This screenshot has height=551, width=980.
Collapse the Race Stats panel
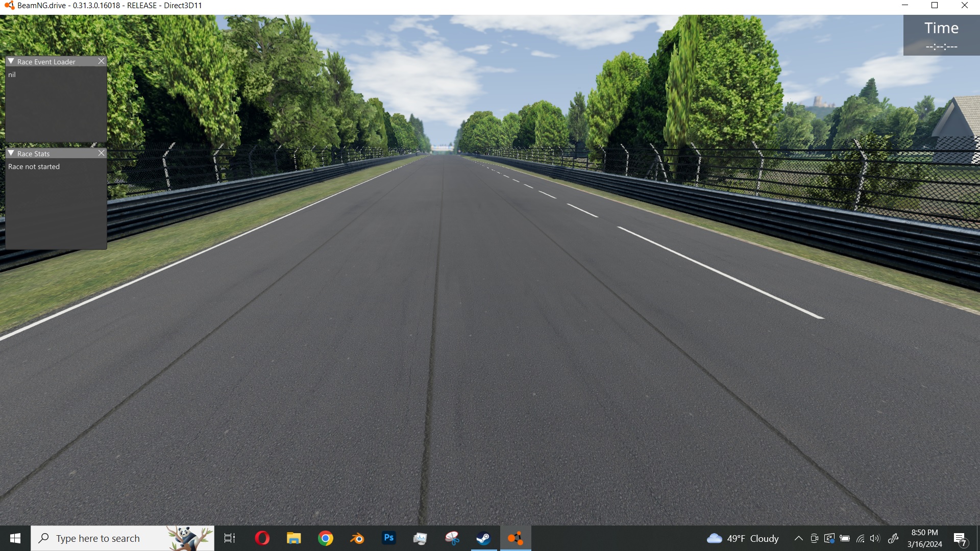pyautogui.click(x=11, y=154)
